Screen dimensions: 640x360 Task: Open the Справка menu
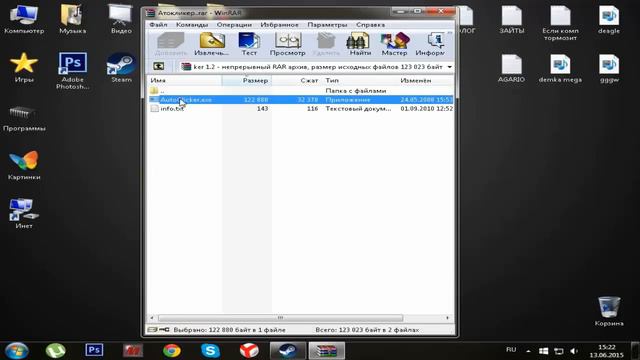coord(370,25)
